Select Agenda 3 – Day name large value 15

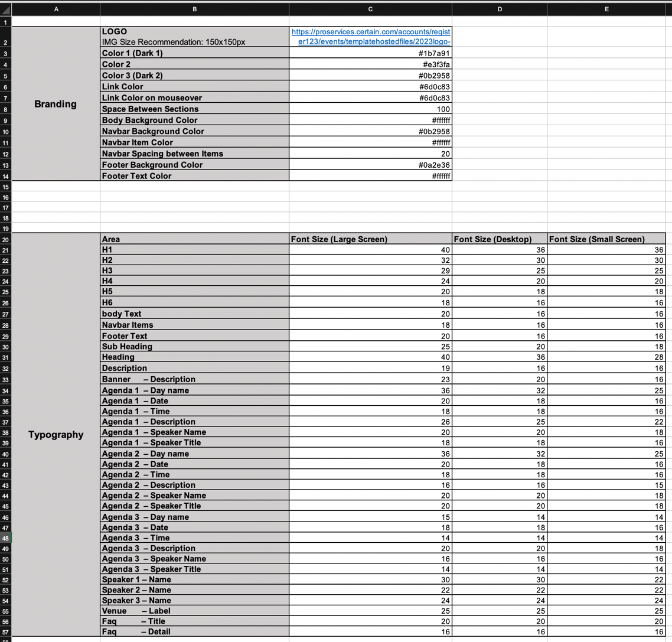point(370,517)
